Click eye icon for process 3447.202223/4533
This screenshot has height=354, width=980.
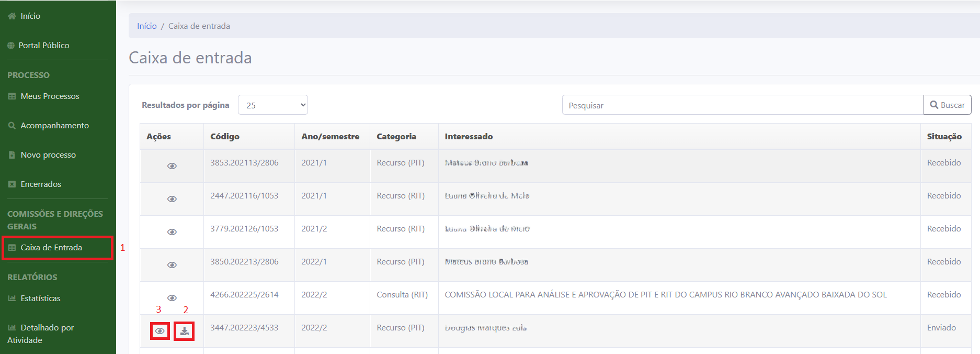click(x=160, y=331)
